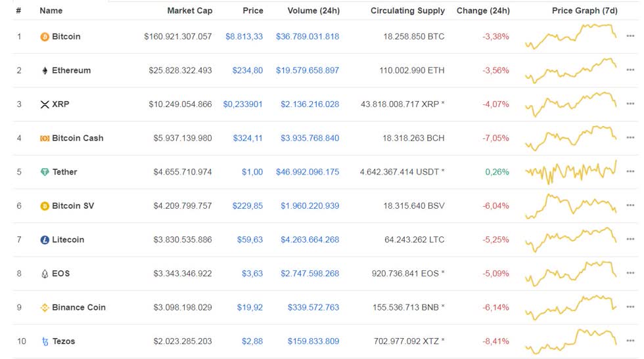644x359 pixels.
Task: Click the Bitcoin coin logo icon
Action: [x=45, y=37]
